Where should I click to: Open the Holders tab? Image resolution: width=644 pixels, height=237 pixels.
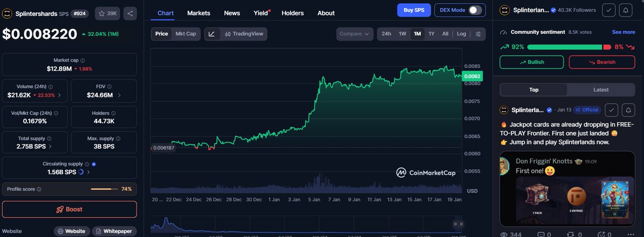[292, 13]
